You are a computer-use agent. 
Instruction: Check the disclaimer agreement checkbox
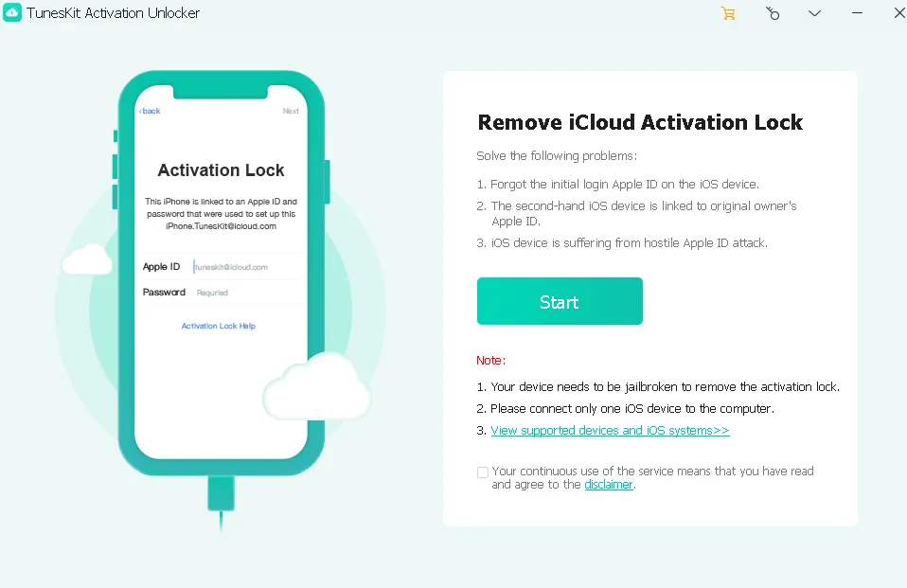(x=483, y=472)
